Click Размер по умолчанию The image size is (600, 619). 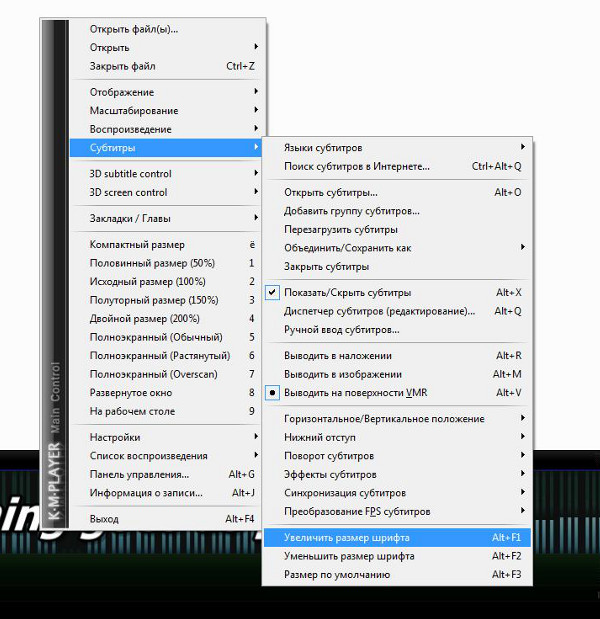point(397,575)
